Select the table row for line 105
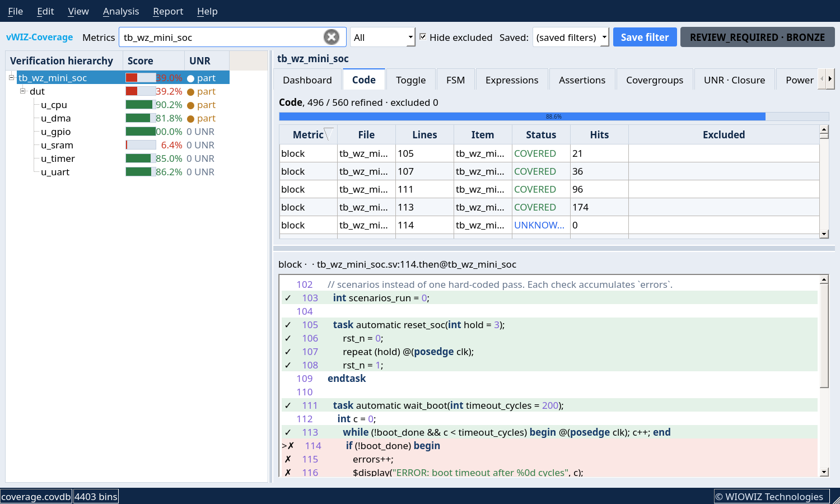This screenshot has width=840, height=504. tap(549, 153)
